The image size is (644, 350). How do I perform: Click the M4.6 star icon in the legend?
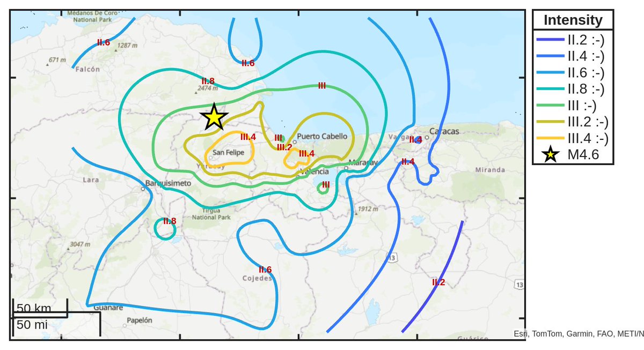tap(550, 155)
